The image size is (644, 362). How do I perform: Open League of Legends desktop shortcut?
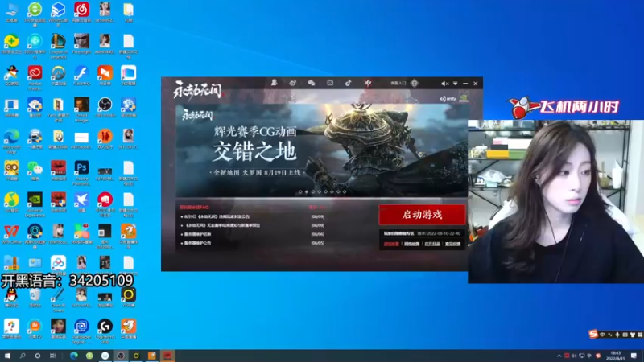tap(58, 45)
